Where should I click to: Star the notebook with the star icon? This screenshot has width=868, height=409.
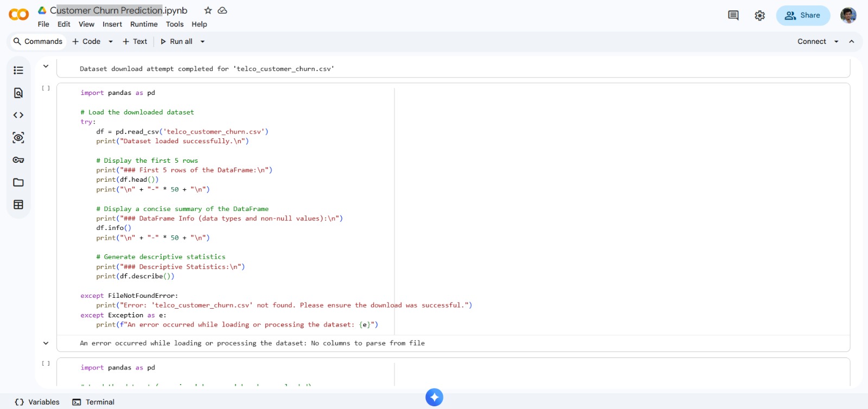point(208,10)
